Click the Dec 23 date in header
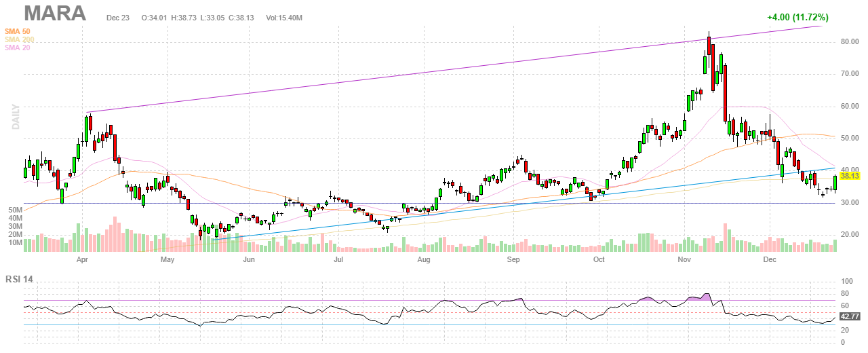The height and width of the screenshot is (353, 868). (119, 18)
